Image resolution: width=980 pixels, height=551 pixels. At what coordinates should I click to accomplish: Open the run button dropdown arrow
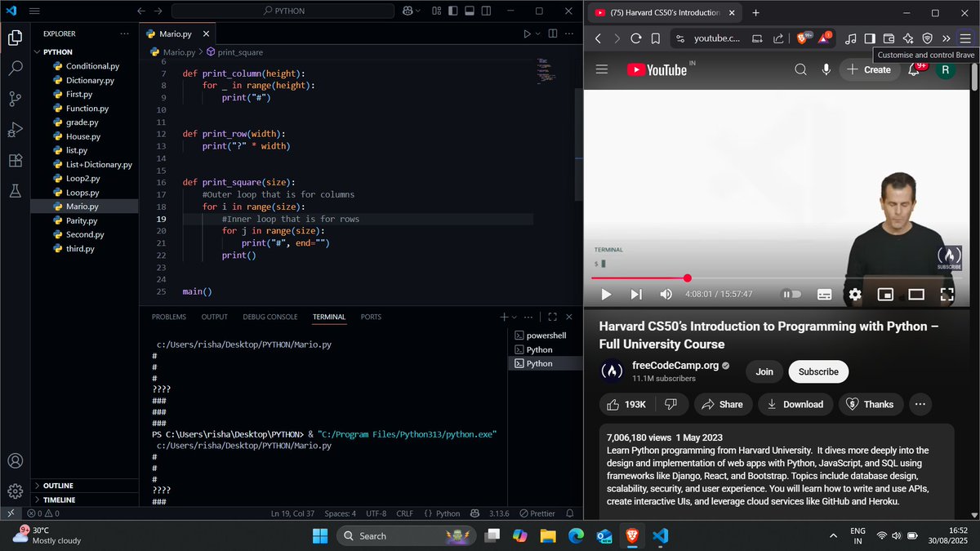pos(538,33)
